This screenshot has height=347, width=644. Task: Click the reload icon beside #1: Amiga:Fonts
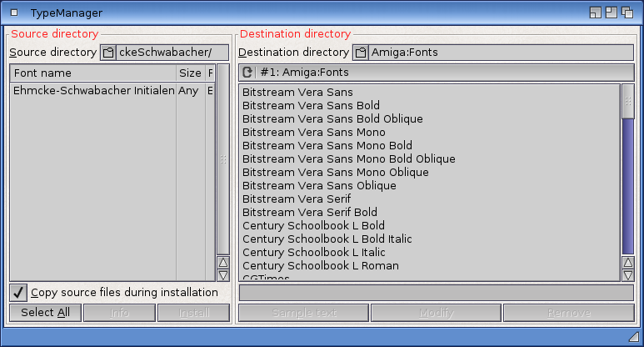click(247, 73)
